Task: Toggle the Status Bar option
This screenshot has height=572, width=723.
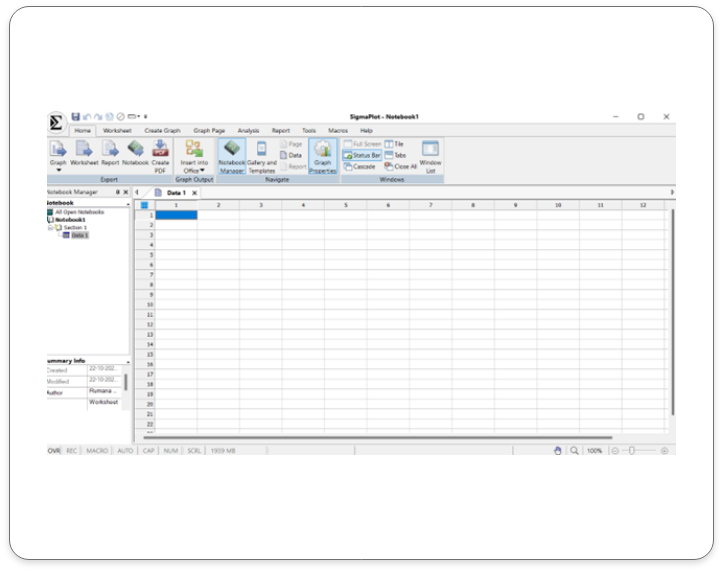Action: tap(361, 155)
